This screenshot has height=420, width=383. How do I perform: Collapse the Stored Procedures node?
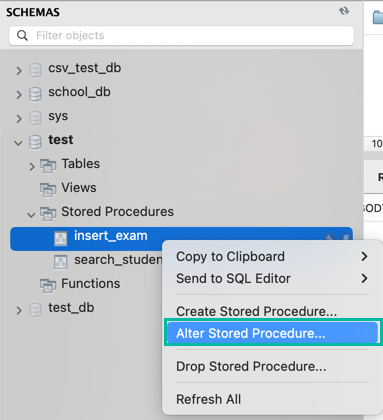click(31, 215)
